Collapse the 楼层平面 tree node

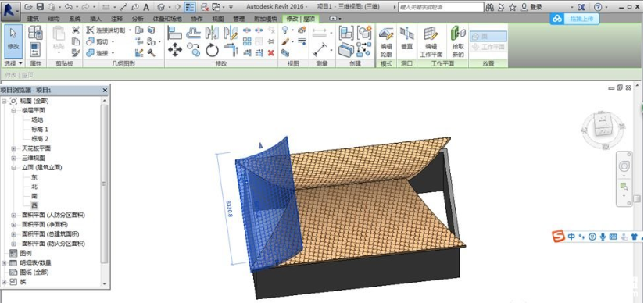(x=13, y=110)
